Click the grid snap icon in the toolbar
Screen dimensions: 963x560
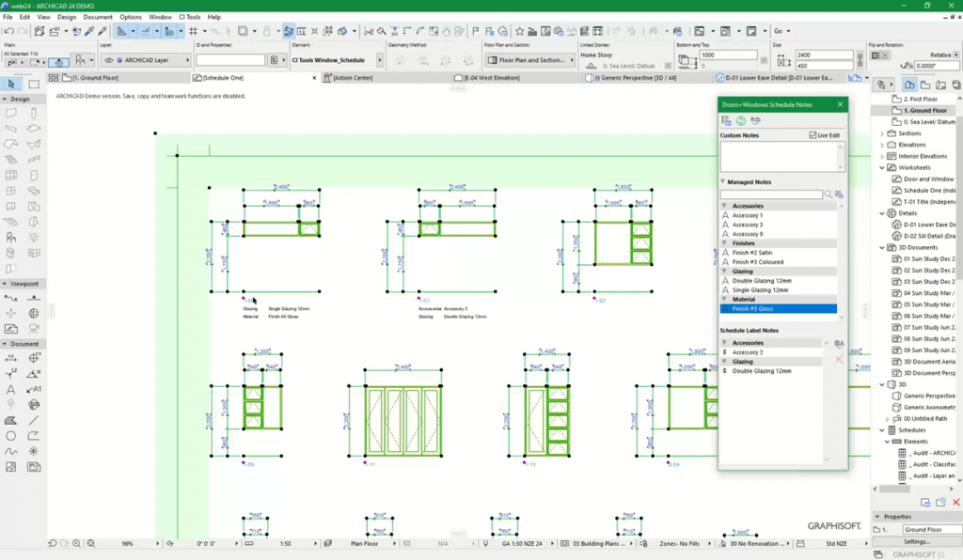pyautogui.click(x=194, y=31)
